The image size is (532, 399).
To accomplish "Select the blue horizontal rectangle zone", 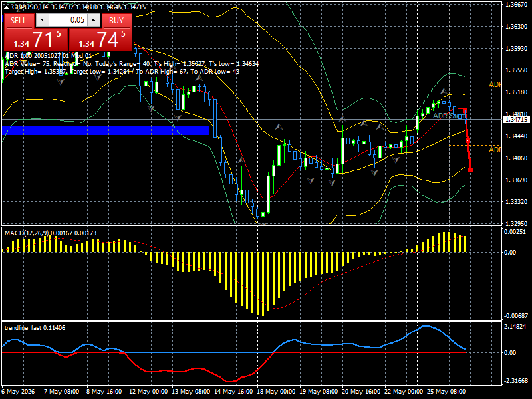I will tap(106, 130).
